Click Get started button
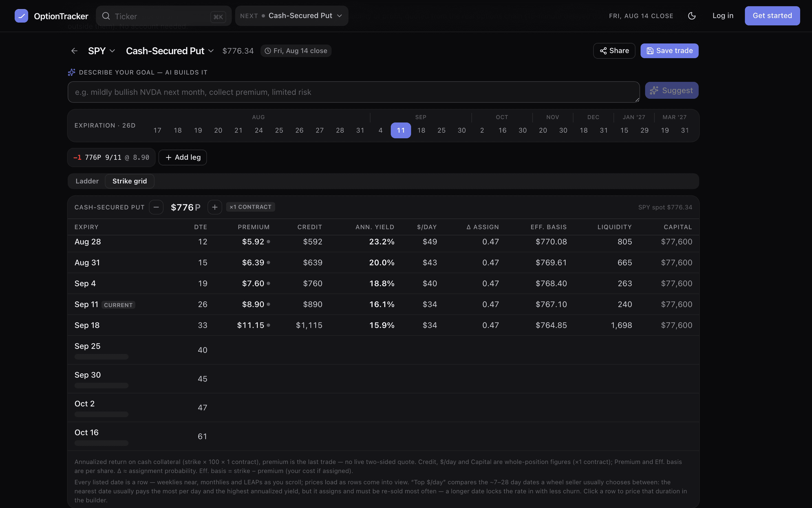 (x=772, y=16)
